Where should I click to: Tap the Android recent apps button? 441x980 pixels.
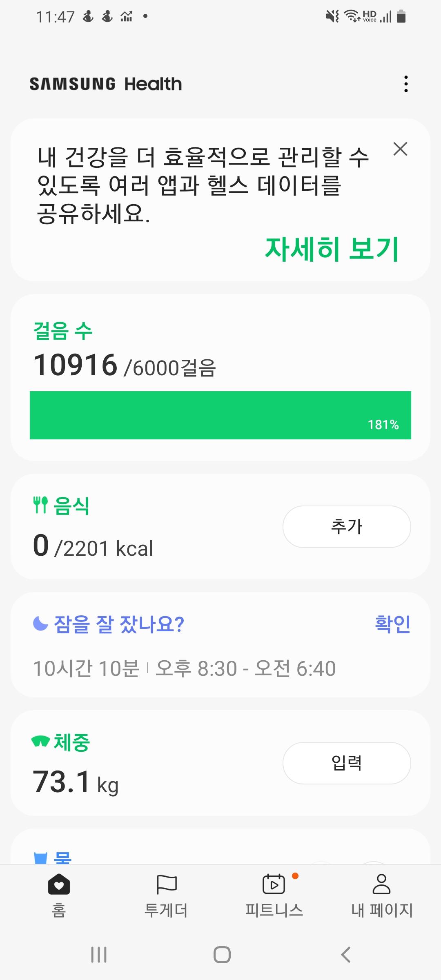point(99,955)
